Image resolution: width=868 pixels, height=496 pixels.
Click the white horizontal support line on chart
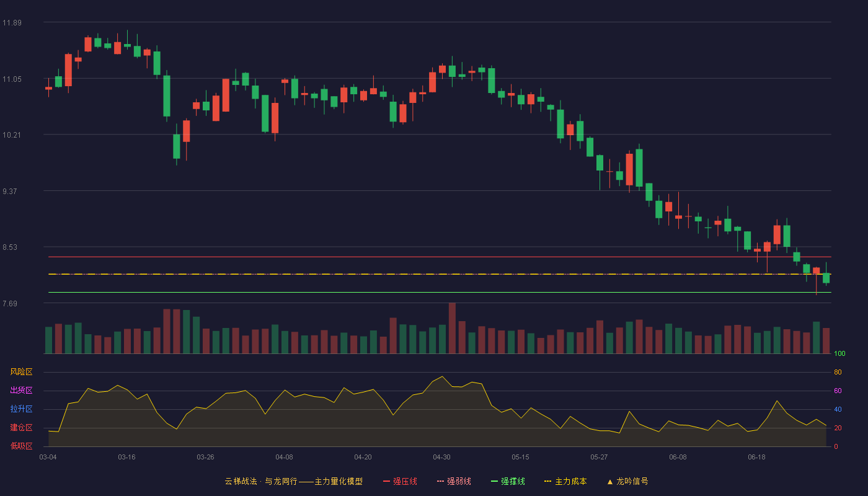pos(440,292)
